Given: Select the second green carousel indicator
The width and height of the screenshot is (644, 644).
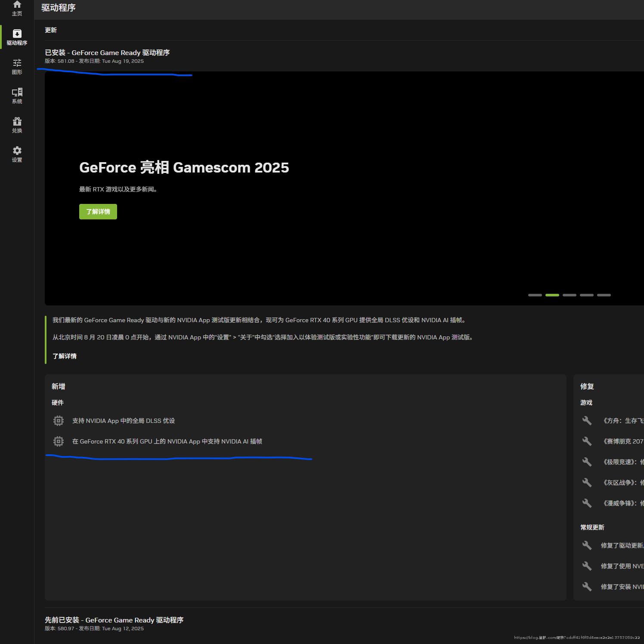Looking at the screenshot, I should pyautogui.click(x=552, y=295).
